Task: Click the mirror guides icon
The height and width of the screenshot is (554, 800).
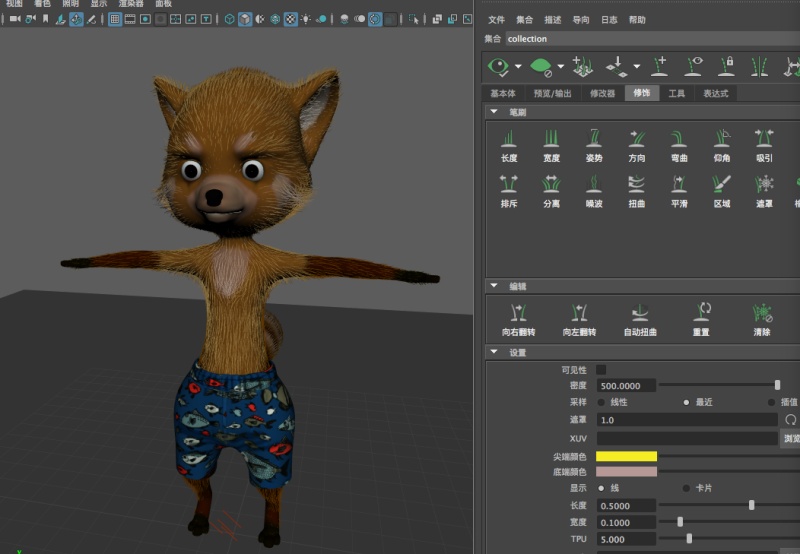Action: 759,67
